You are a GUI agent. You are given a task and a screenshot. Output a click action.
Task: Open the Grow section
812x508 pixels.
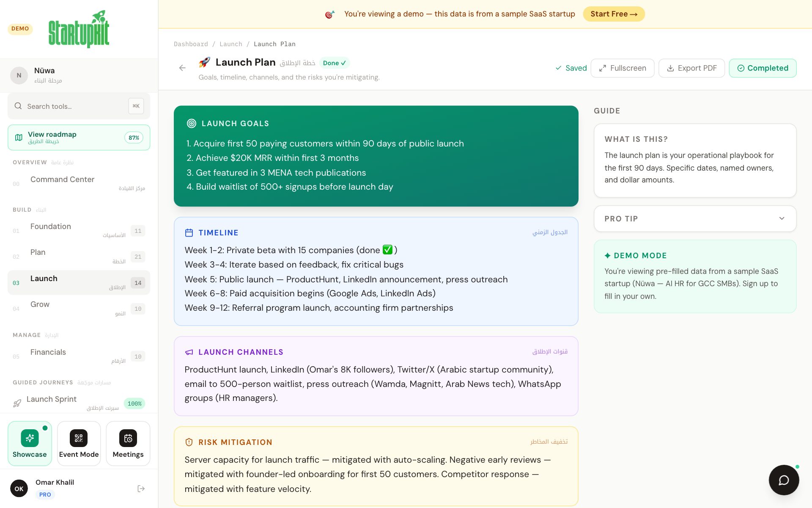tap(79, 309)
